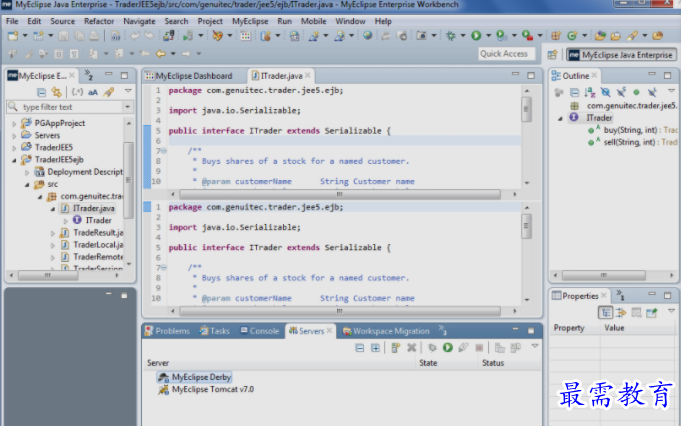681x426 pixels.
Task: Switch to the Problems tab
Action: click(x=168, y=331)
